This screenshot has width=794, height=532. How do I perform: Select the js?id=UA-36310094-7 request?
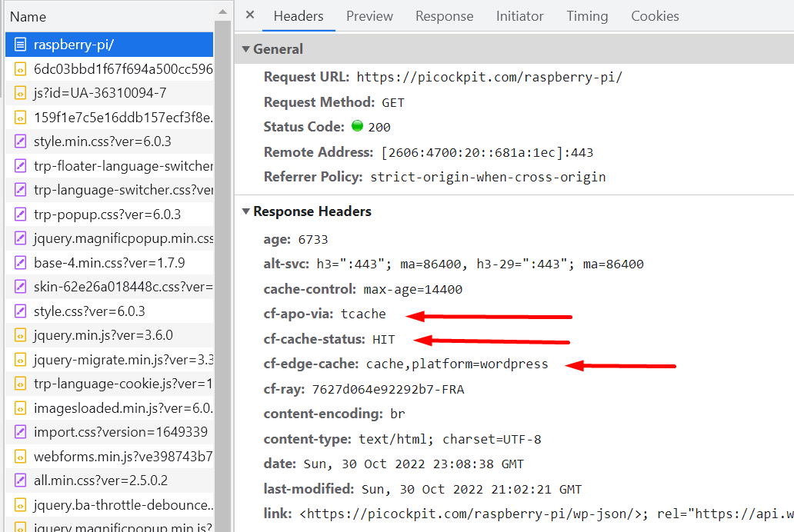[x=109, y=93]
